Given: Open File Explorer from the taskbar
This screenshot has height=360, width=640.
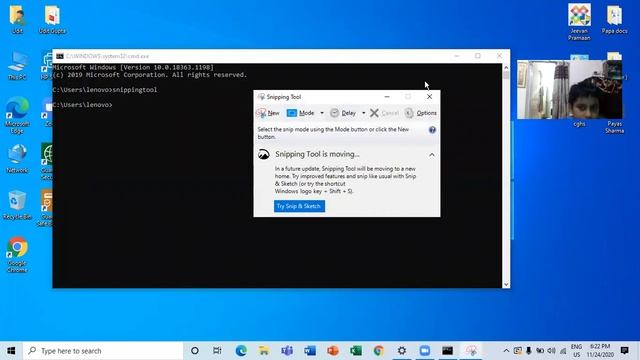Looking at the screenshot, I should click(264, 351).
